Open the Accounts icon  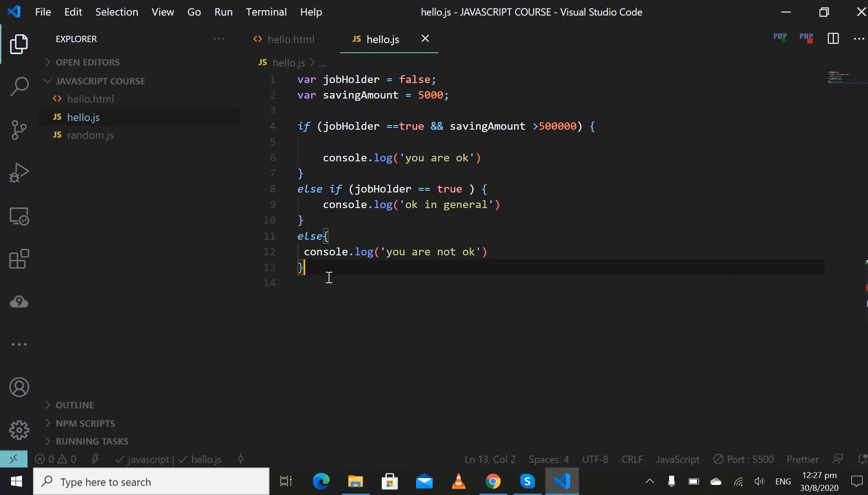(x=19, y=387)
